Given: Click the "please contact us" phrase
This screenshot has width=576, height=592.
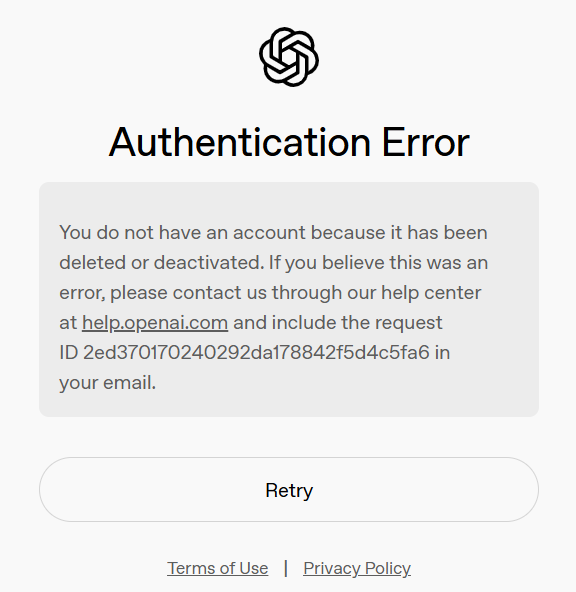Looking at the screenshot, I should point(188,293).
